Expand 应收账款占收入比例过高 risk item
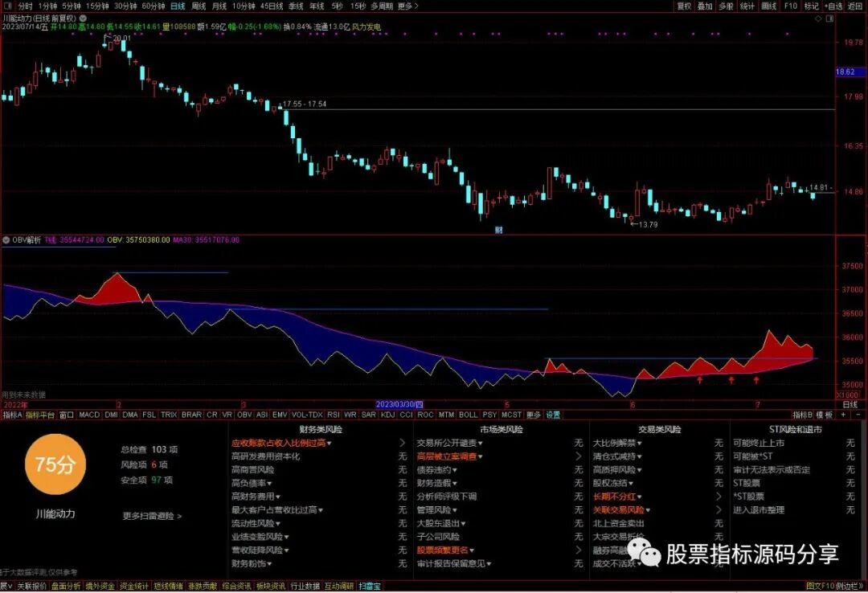This screenshot has height=593, width=868. [x=281, y=443]
